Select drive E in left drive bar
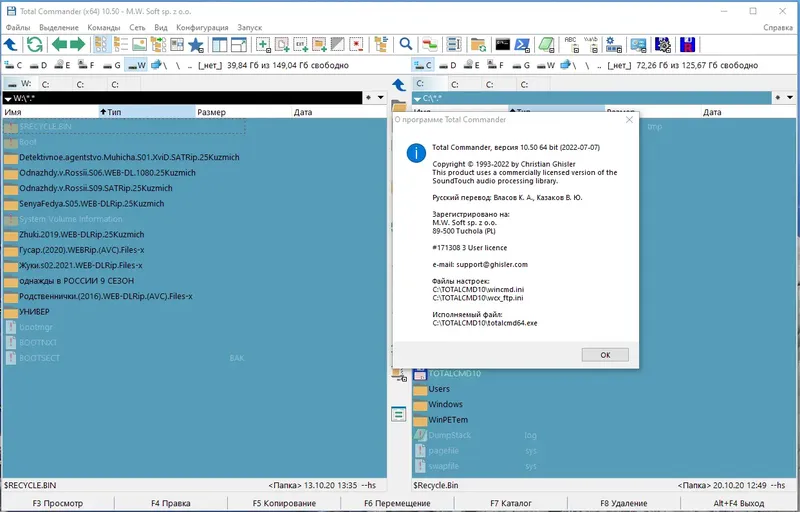 click(x=62, y=65)
